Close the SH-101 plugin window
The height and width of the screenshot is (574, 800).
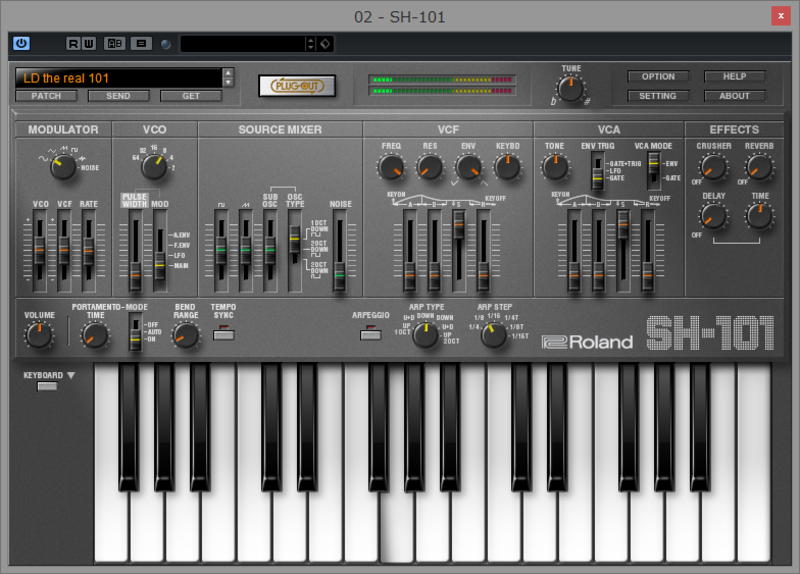(781, 16)
